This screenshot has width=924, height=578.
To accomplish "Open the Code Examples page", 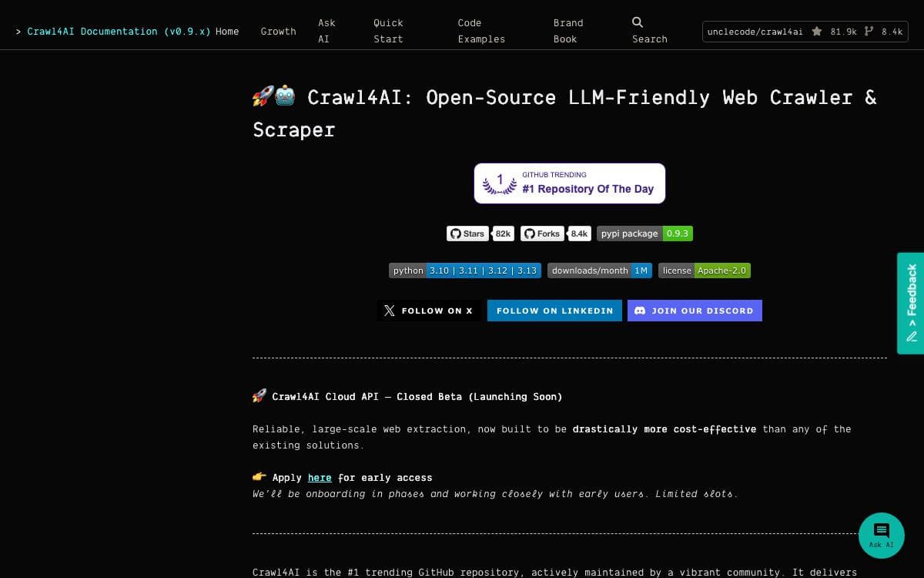I will [481, 31].
